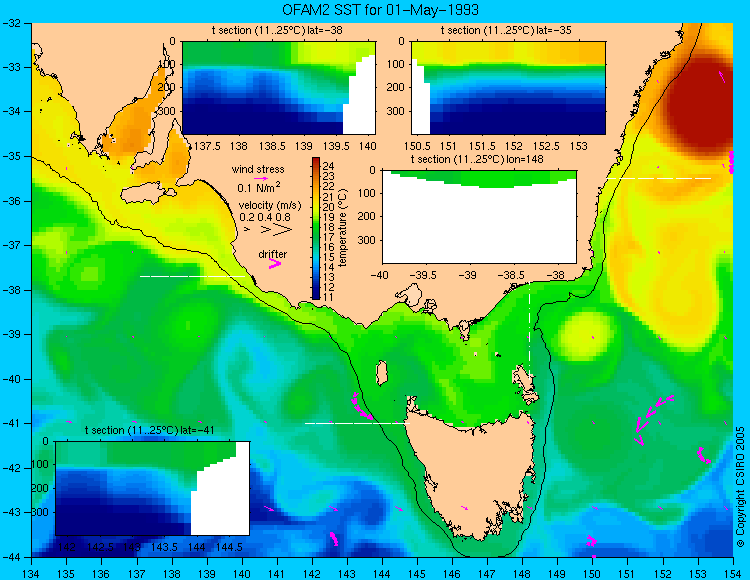Screen dimensions: 750x580
Task: Click the largest velocity arrow under 0.8
Action: coord(282,230)
